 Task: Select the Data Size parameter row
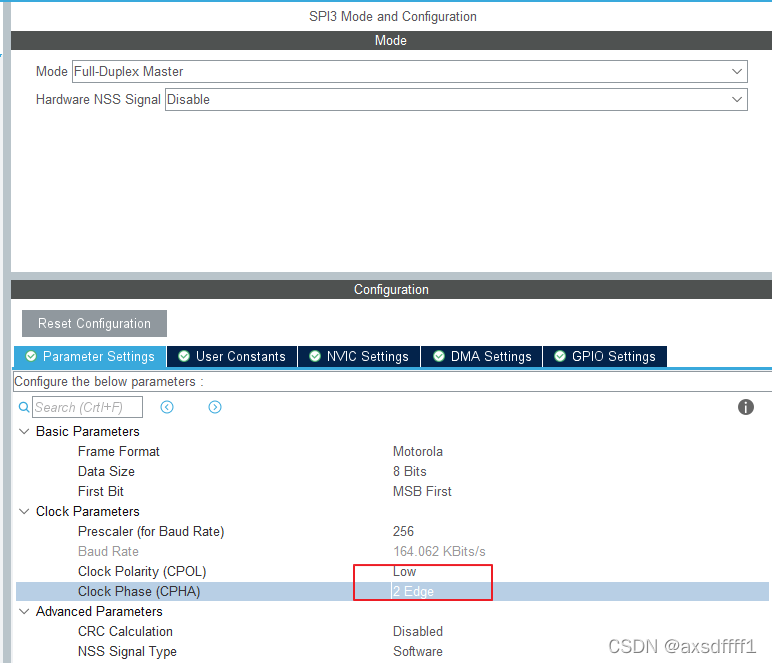(x=392, y=472)
